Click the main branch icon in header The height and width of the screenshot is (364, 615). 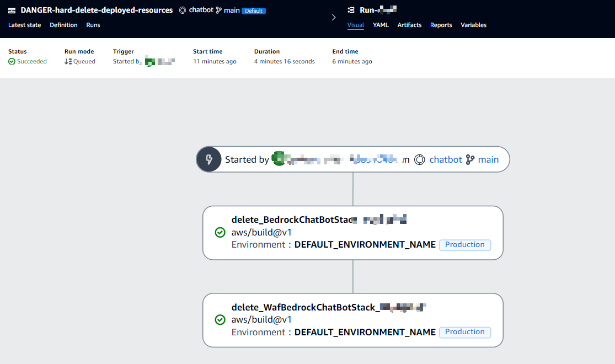[219, 10]
